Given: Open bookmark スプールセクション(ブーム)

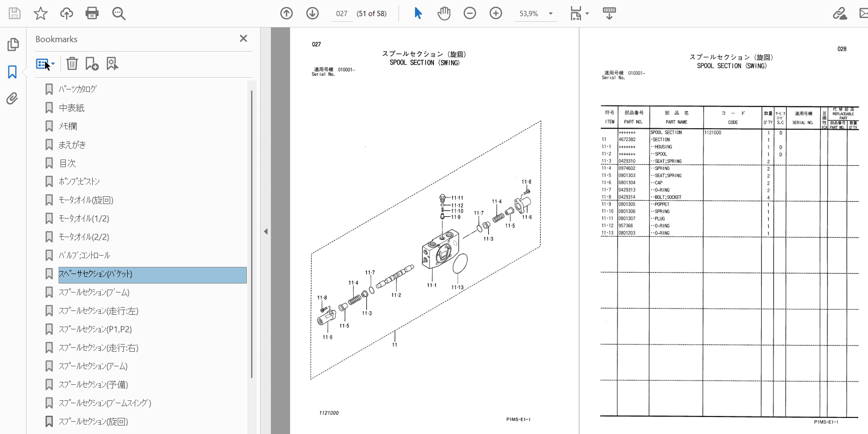Looking at the screenshot, I should pos(94,292).
